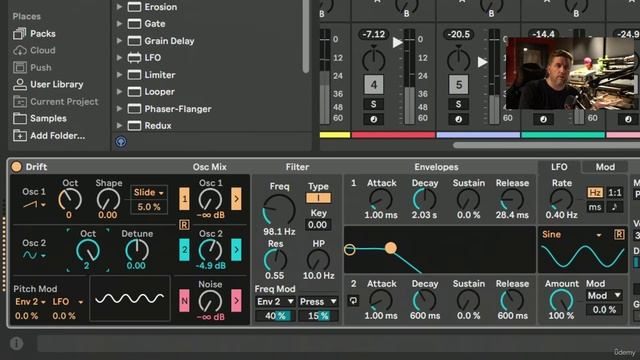Click the mixer horizontal scrollbar
This screenshot has width=640, height=360.
(546, 145)
